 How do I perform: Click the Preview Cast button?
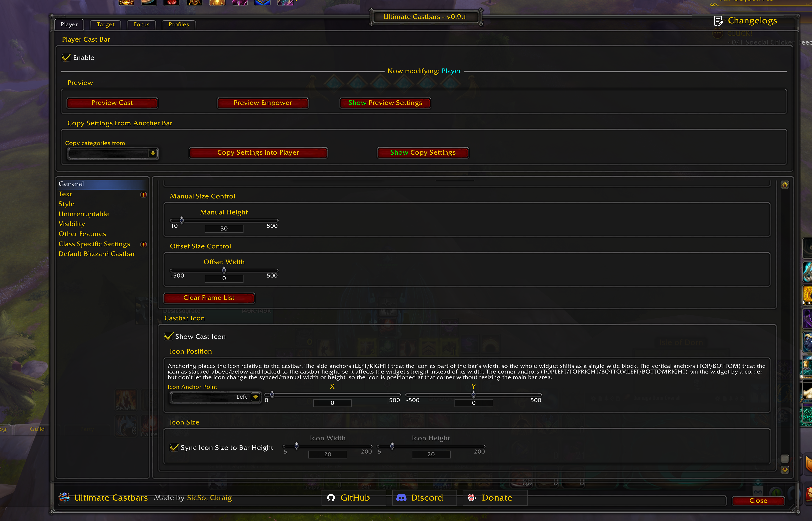[112, 103]
